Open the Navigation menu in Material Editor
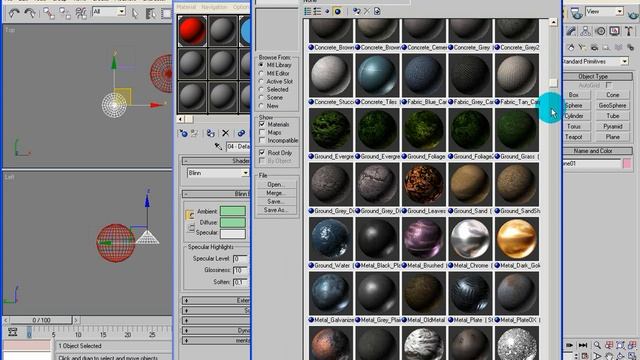Viewport: 640px width, 360px height. point(214,7)
